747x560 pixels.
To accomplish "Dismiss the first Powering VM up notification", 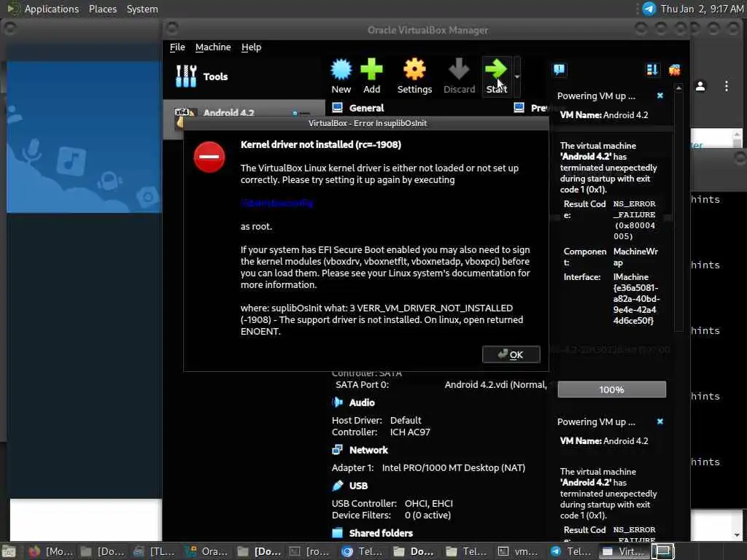I will [x=659, y=96].
